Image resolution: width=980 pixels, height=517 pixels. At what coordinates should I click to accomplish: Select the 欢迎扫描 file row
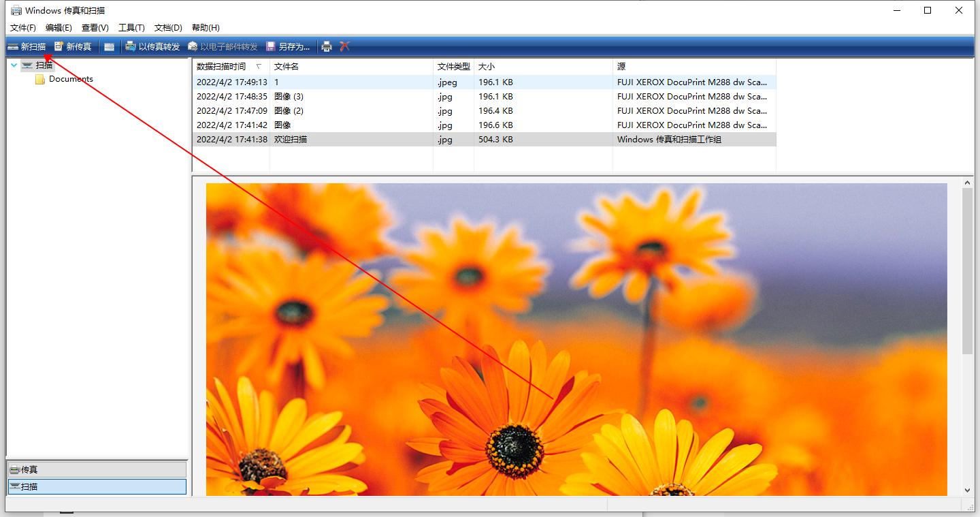[x=291, y=140]
